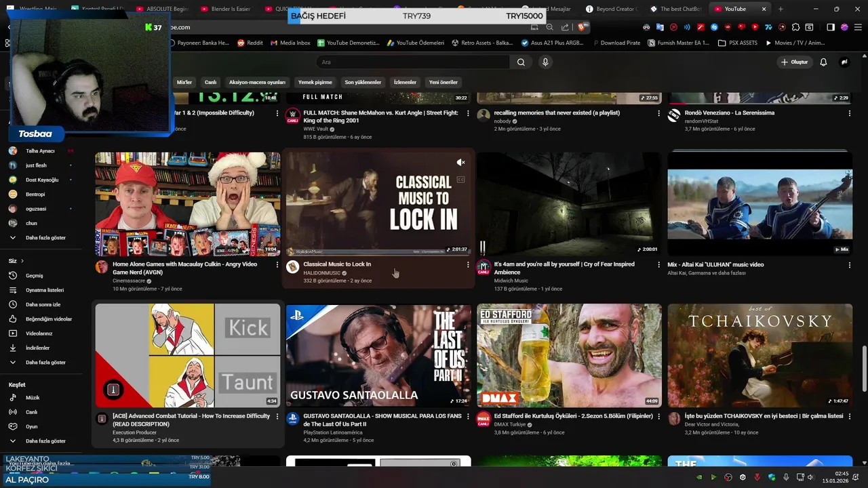Select the Son yüklenenler filter chip
Screen dimensions: 868x488
(363, 82)
